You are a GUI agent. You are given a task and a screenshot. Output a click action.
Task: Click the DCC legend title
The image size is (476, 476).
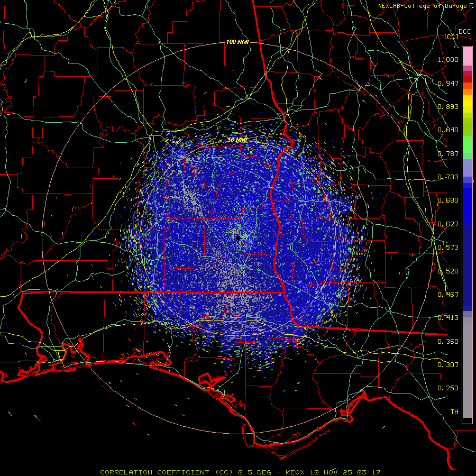[464, 32]
